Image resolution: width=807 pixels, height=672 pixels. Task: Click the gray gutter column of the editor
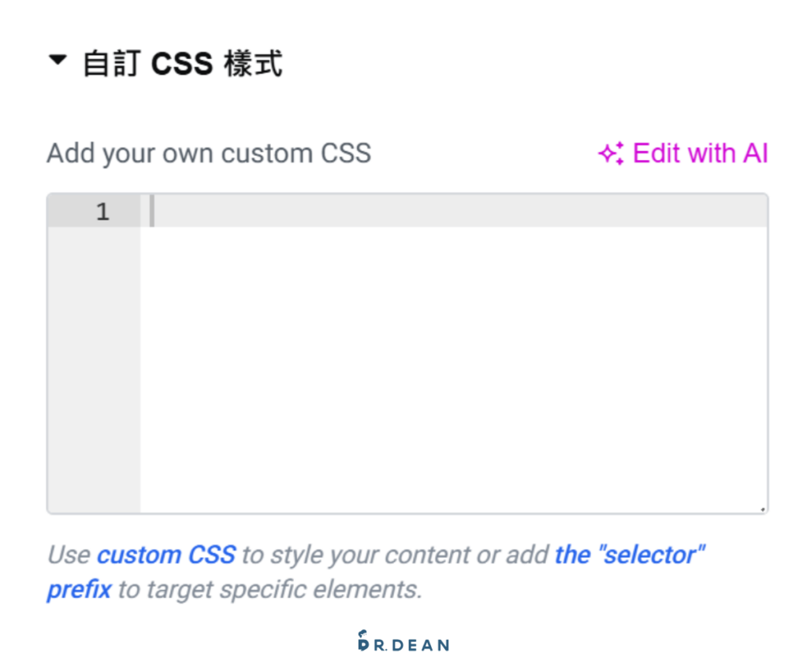[95, 355]
